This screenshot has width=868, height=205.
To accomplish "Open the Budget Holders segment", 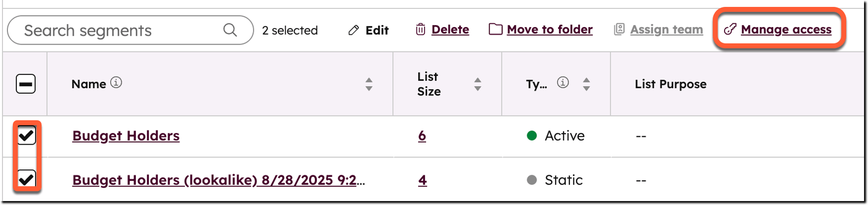I will (x=126, y=136).
